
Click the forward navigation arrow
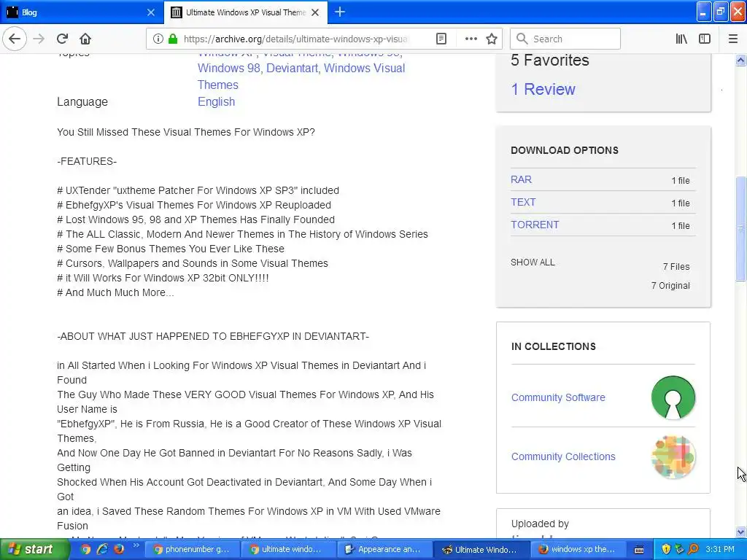pos(39,39)
